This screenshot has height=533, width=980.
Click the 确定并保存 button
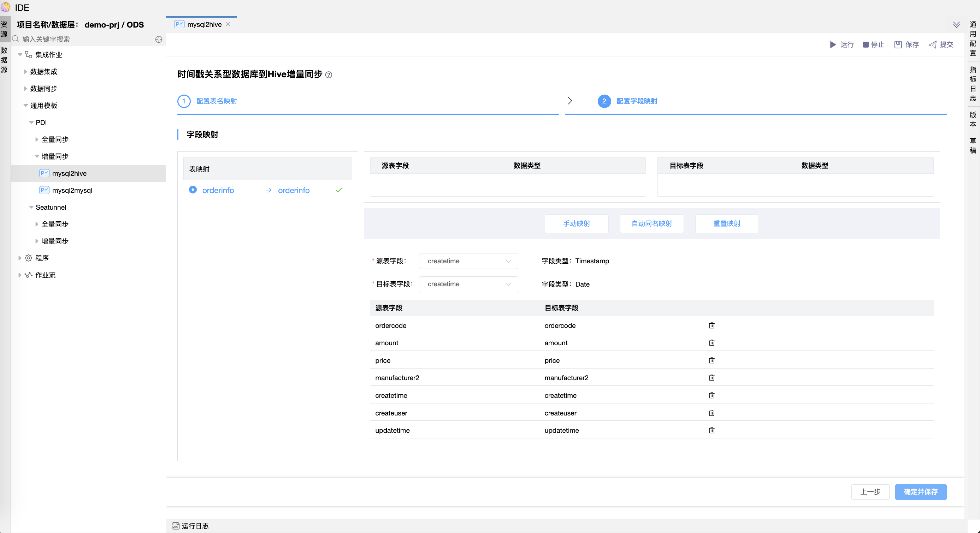[920, 492]
